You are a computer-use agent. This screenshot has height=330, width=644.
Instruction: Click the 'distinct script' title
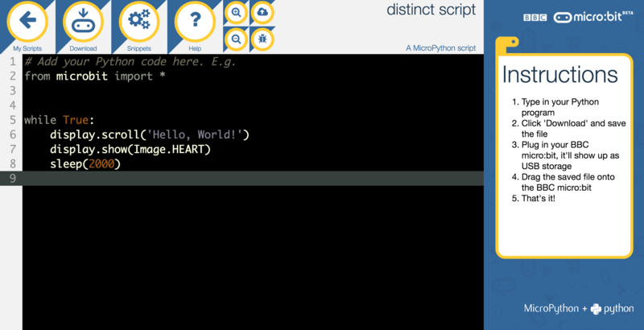click(x=431, y=10)
